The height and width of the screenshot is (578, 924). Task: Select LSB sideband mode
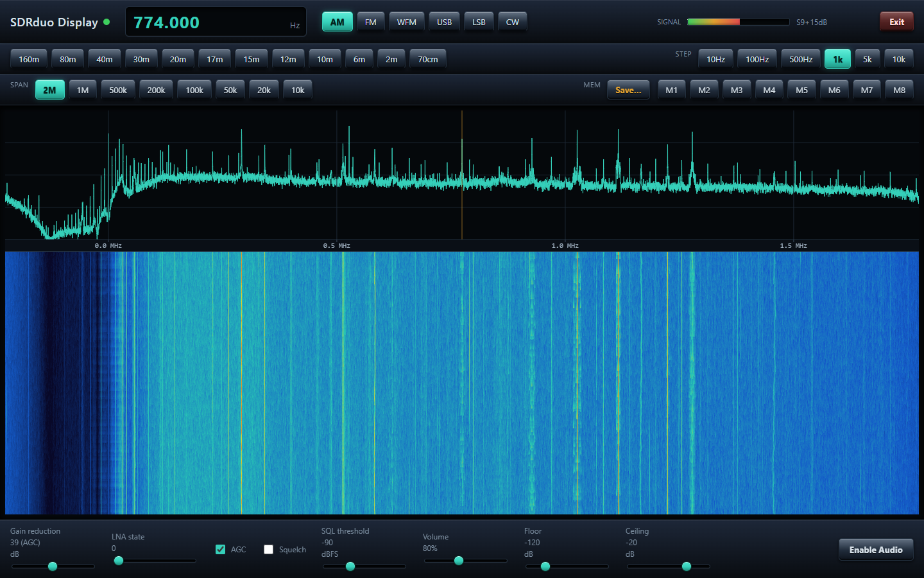(479, 22)
